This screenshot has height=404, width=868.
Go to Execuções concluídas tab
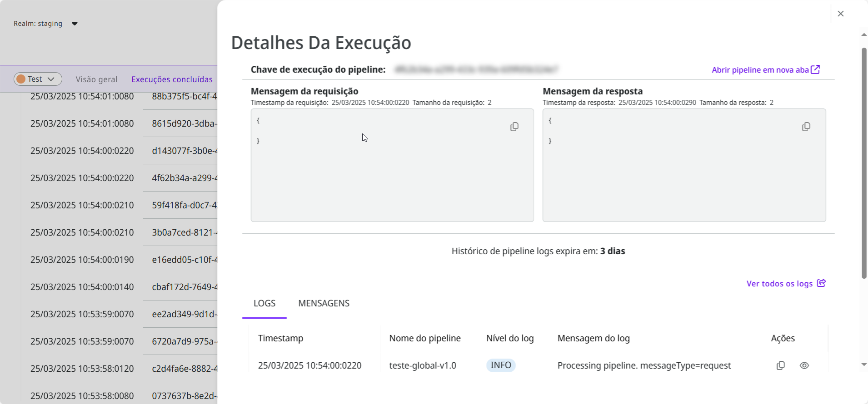172,79
